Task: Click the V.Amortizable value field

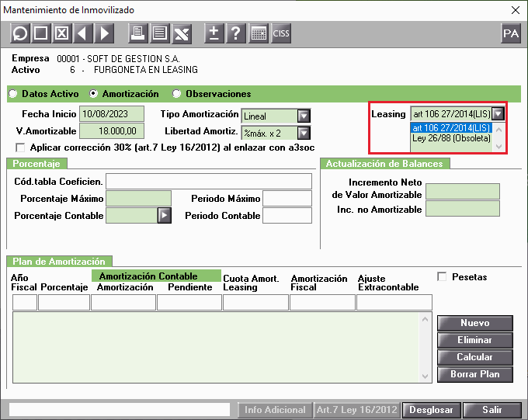Action: (112, 130)
